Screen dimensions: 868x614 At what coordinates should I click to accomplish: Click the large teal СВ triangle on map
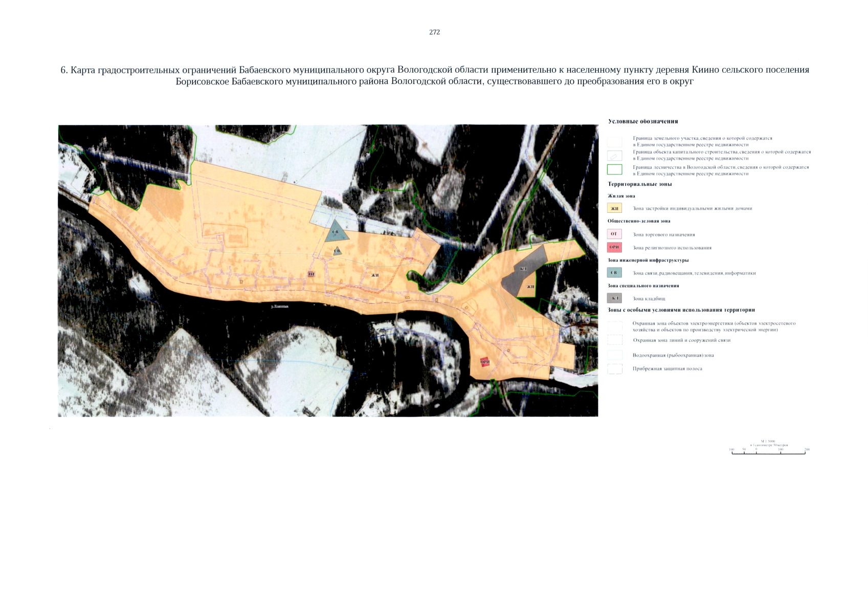pyautogui.click(x=336, y=232)
